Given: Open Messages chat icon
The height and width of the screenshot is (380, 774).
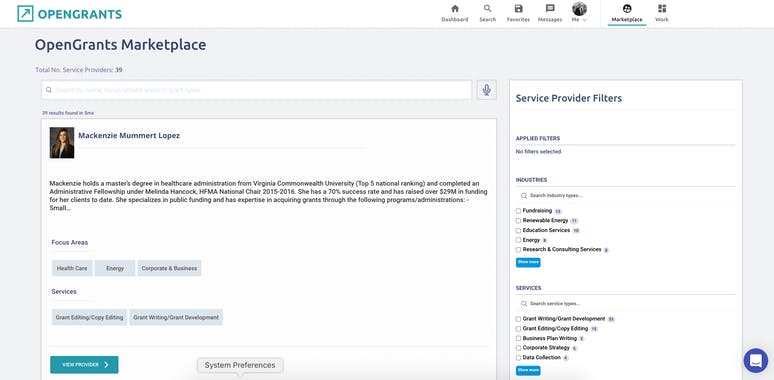Looking at the screenshot, I should [x=550, y=9].
